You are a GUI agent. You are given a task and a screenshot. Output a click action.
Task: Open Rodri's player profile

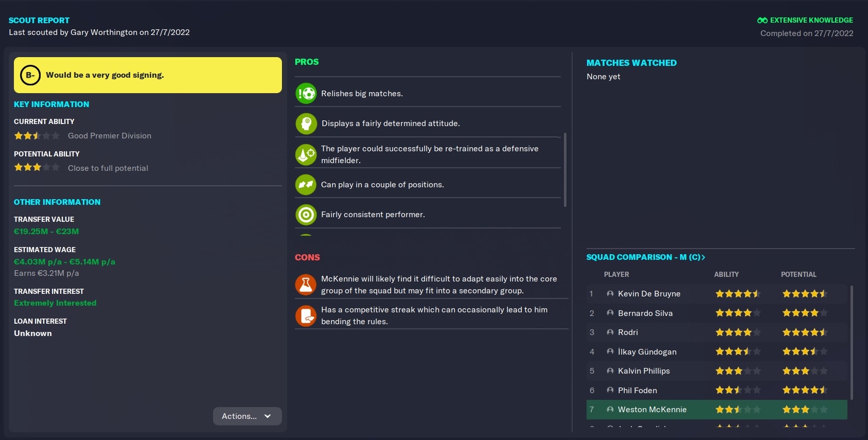pyautogui.click(x=628, y=332)
